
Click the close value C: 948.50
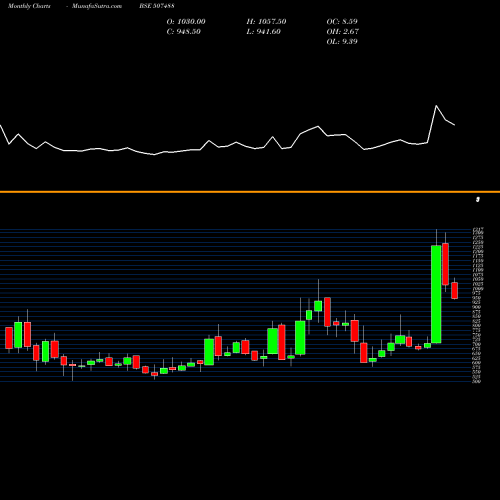[x=184, y=32]
